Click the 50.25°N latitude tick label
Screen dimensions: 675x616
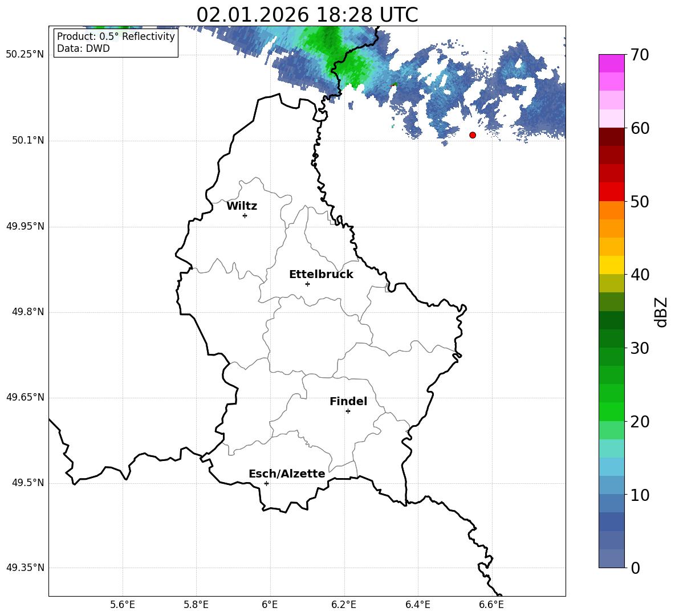tap(25, 55)
